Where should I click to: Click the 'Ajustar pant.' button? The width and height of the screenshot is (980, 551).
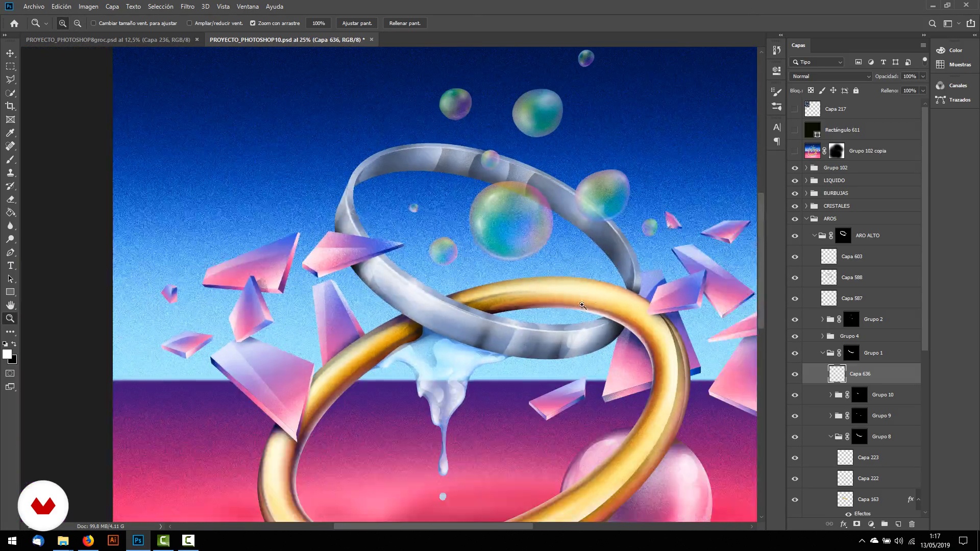pyautogui.click(x=357, y=23)
